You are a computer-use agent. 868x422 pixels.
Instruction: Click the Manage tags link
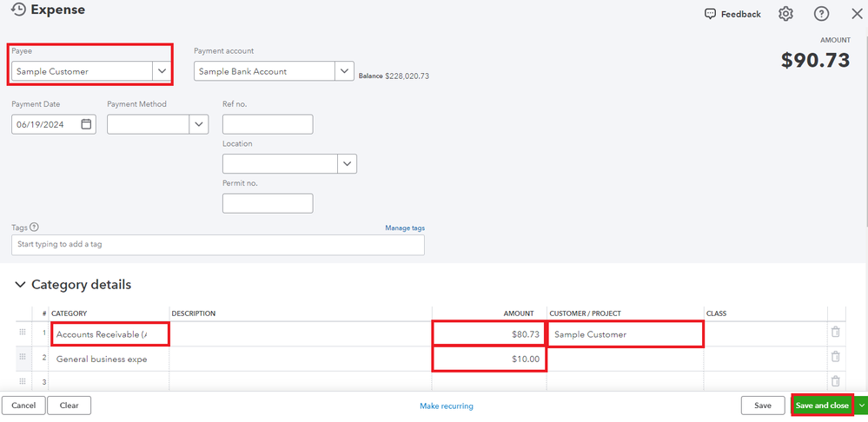tap(405, 228)
